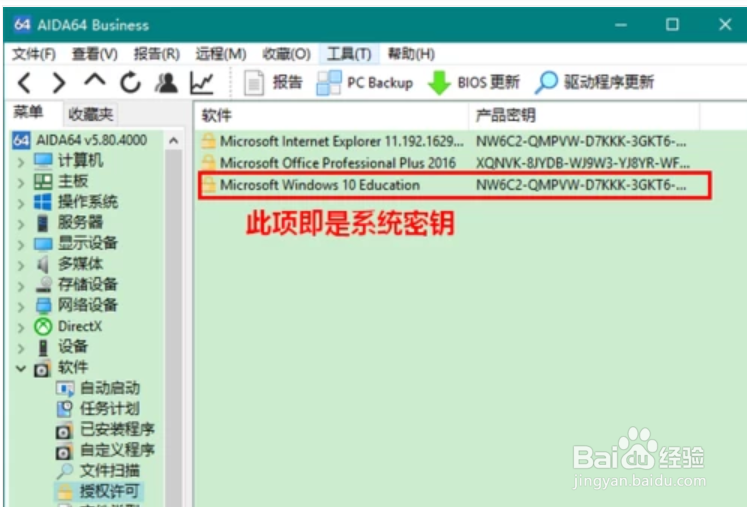Go forward with the right arrow toolbar icon

point(59,83)
